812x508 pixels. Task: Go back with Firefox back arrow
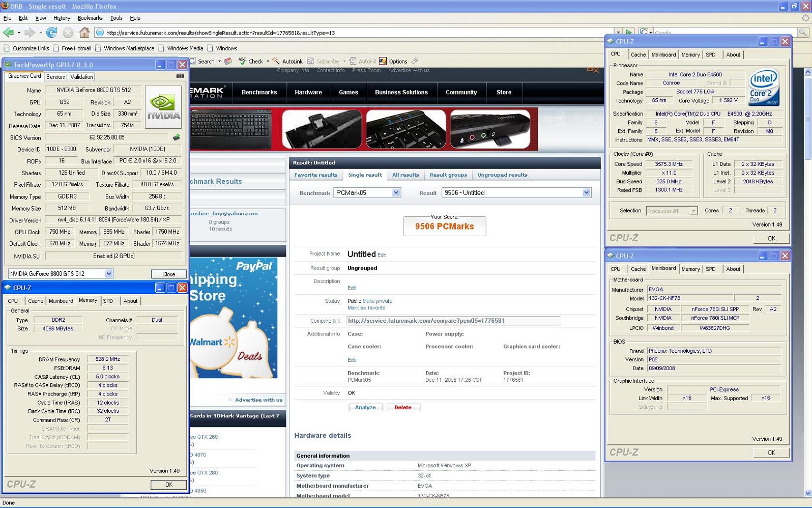coord(9,33)
